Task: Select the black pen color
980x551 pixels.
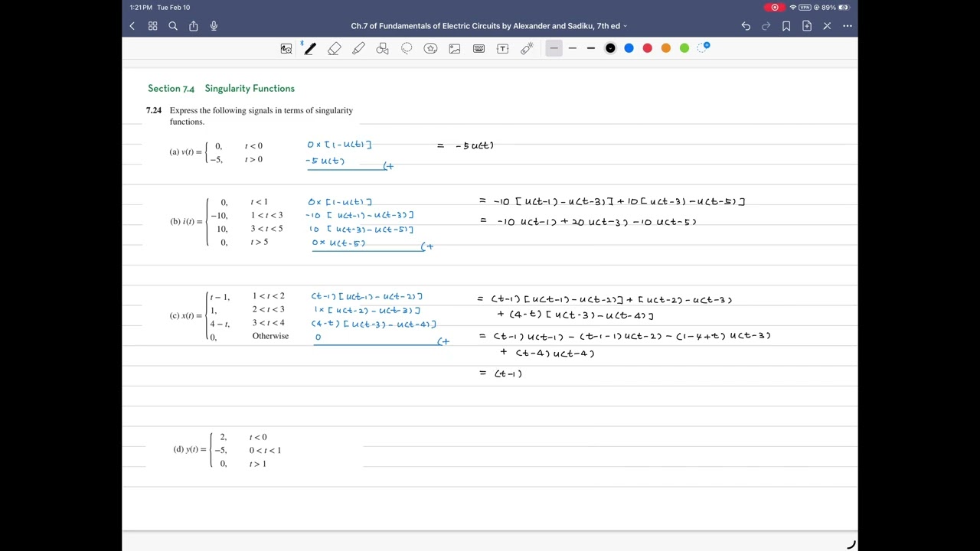Action: pos(610,48)
